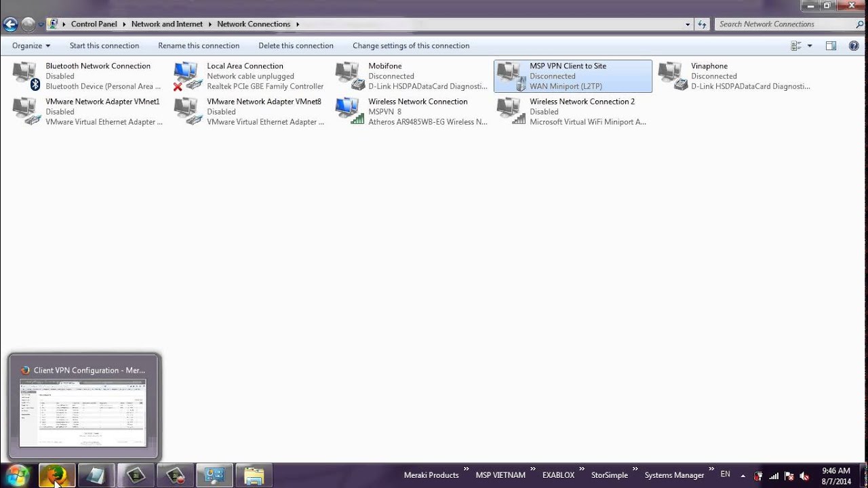The image size is (868, 488).
Task: Click the power plug tray icon
Action: click(x=758, y=476)
